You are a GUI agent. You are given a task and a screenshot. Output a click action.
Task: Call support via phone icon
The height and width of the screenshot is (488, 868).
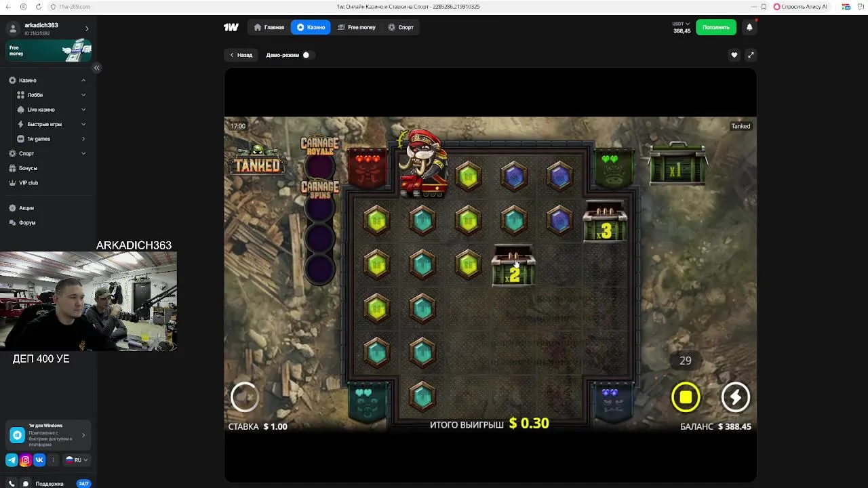[x=12, y=483]
